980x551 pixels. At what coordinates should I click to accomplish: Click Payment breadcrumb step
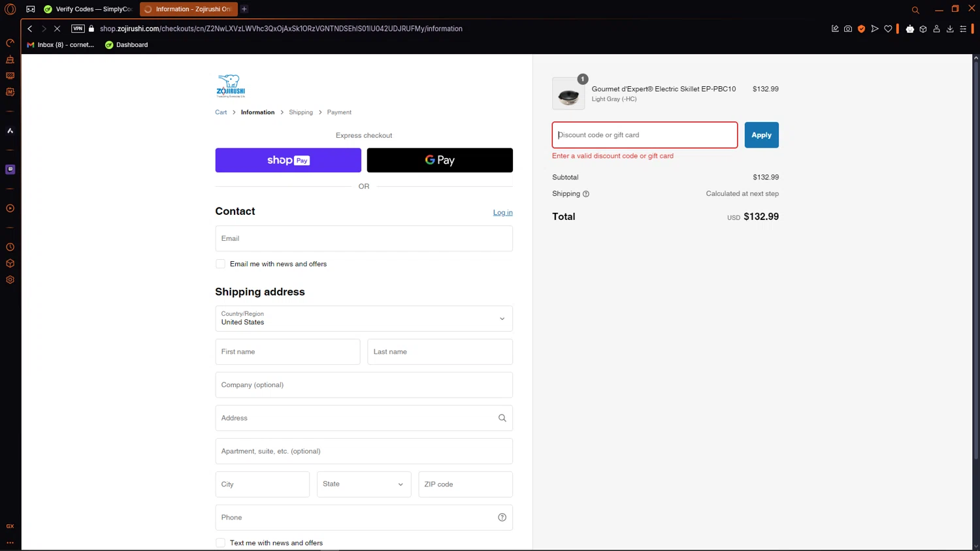tap(339, 112)
